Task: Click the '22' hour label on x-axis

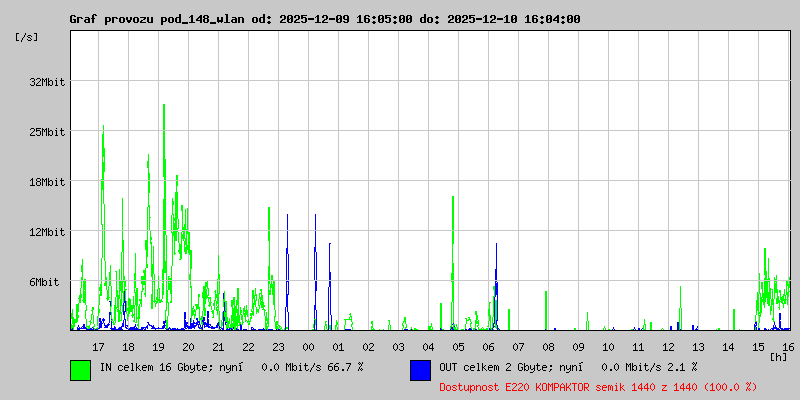Action: 248,347
